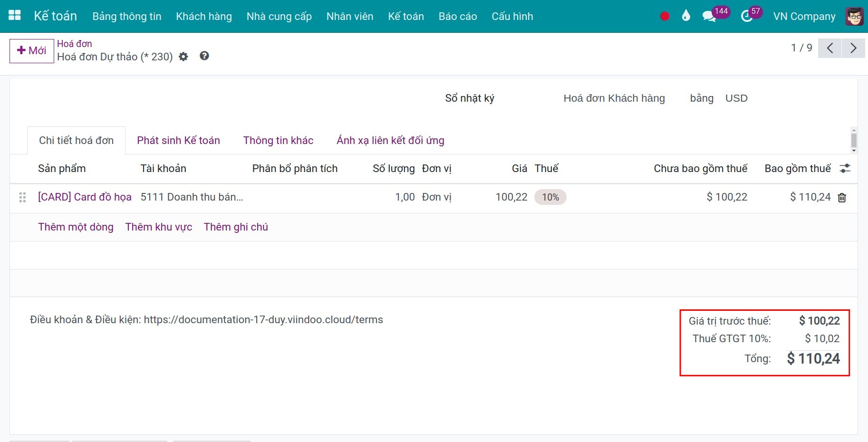Open column options adjust icon

[845, 168]
